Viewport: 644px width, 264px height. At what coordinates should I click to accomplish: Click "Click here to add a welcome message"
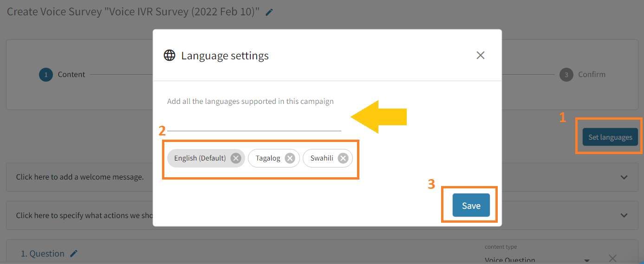pos(80,177)
